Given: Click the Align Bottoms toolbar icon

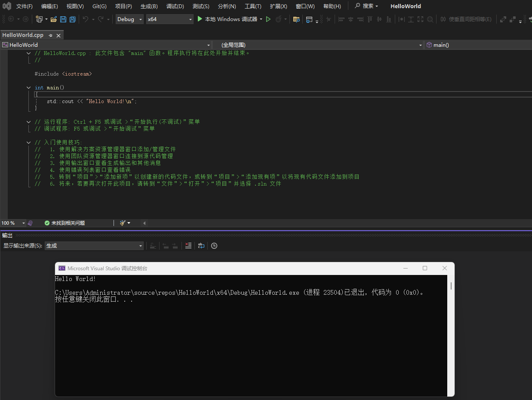Looking at the screenshot, I should tap(389, 19).
